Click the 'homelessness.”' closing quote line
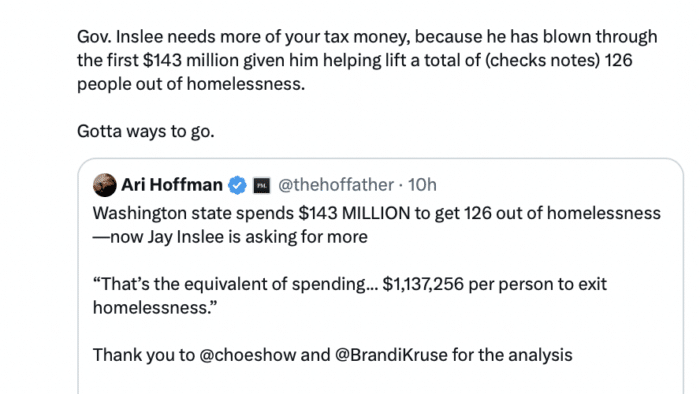 pos(155,308)
